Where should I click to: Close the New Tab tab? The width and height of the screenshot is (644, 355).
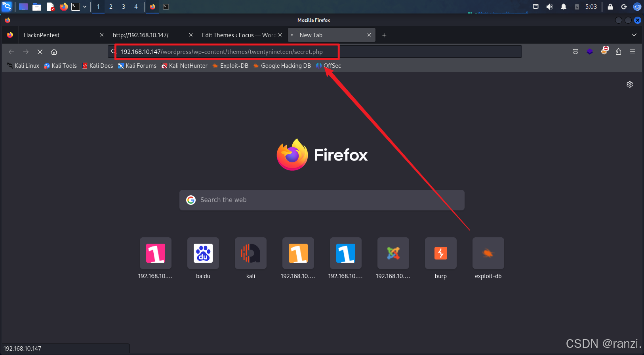(369, 35)
